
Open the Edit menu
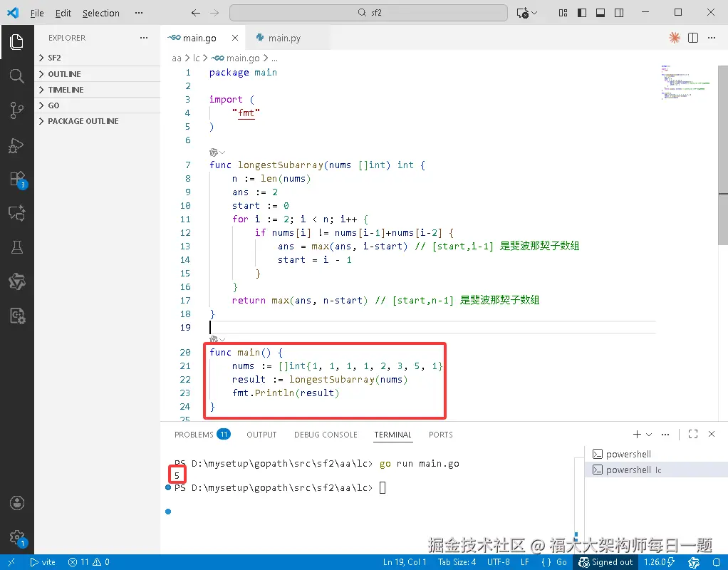[x=63, y=13]
